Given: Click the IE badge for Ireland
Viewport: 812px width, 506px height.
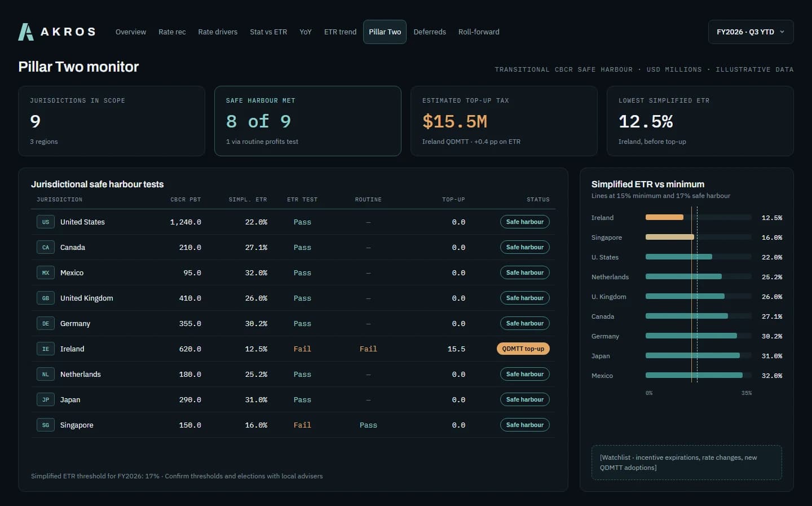Looking at the screenshot, I should 46,349.
